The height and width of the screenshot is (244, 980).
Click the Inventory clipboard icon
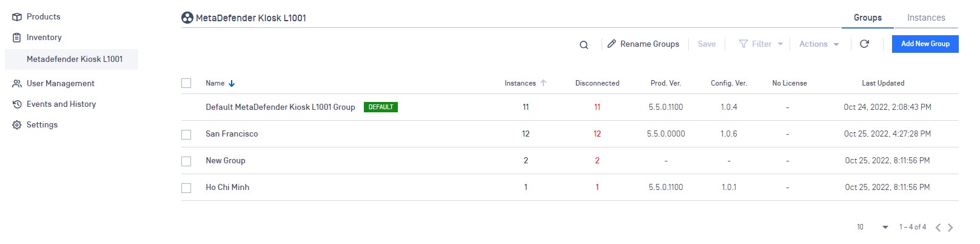pyautogui.click(x=17, y=38)
